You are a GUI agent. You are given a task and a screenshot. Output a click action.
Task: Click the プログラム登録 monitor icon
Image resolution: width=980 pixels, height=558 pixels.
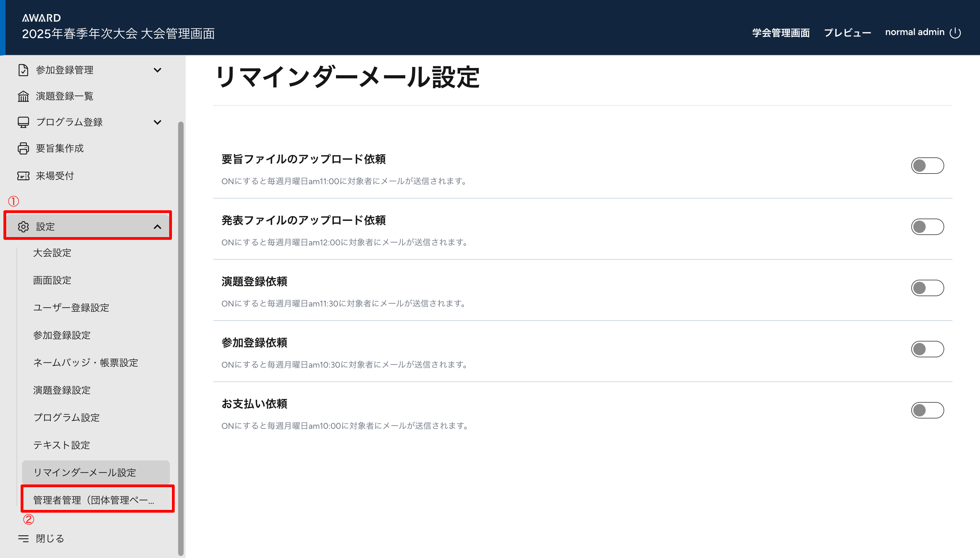pos(23,122)
